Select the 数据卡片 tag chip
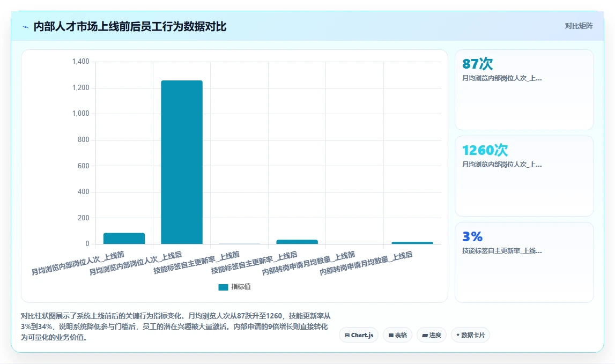 click(470, 335)
